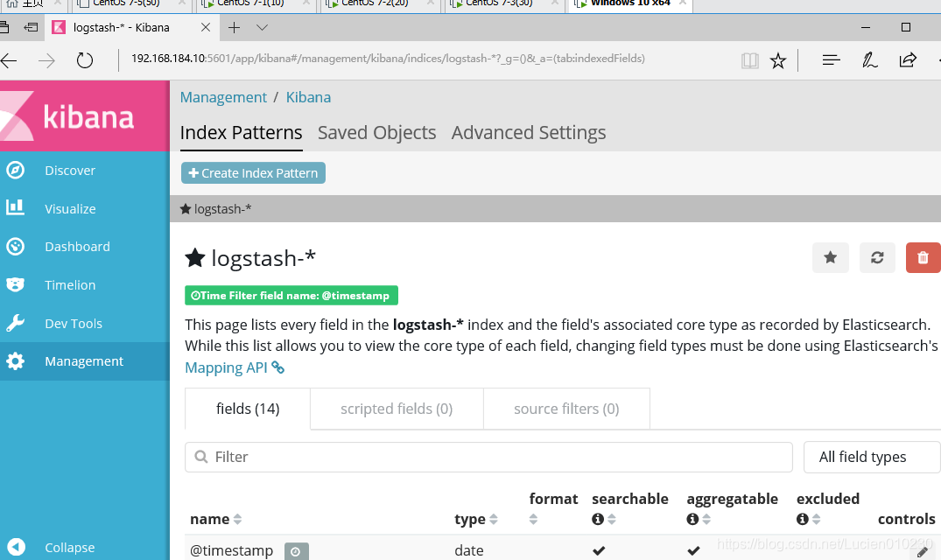Sort the table by name
941x560 pixels.
point(237,519)
